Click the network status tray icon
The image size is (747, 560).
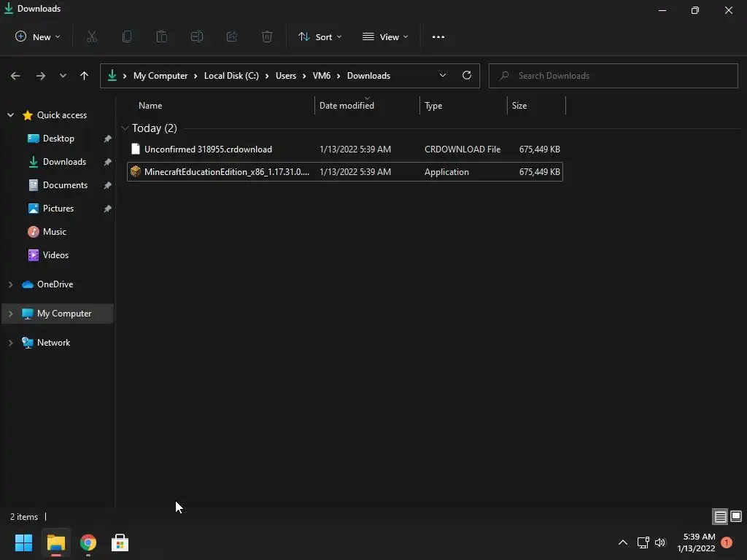click(643, 542)
